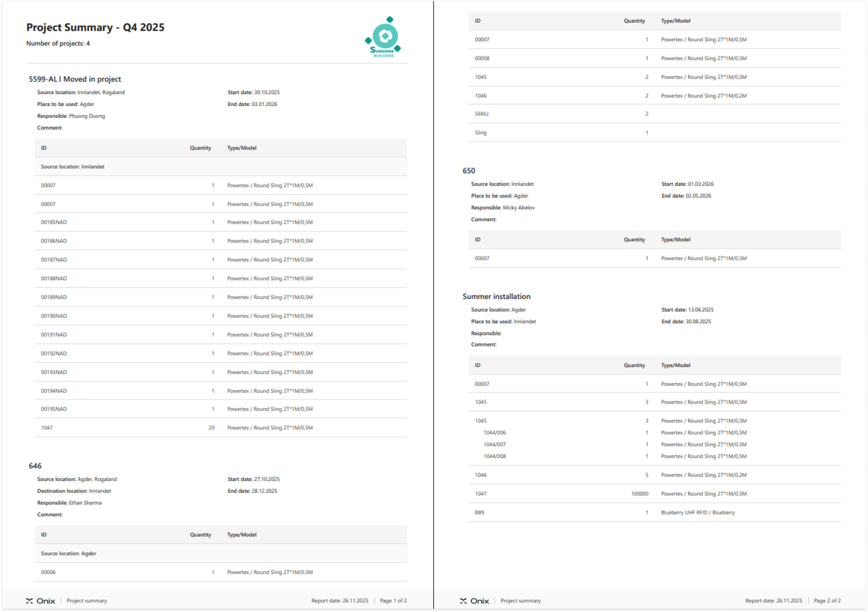Click the Onix logo on page 2 footer
The width and height of the screenshot is (868, 612).
point(474,601)
